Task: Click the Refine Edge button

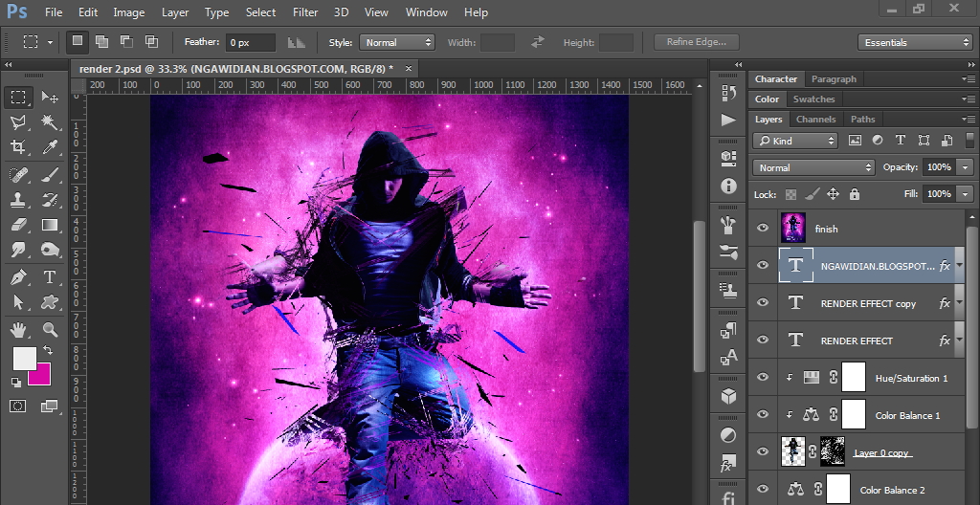Action: click(x=697, y=42)
